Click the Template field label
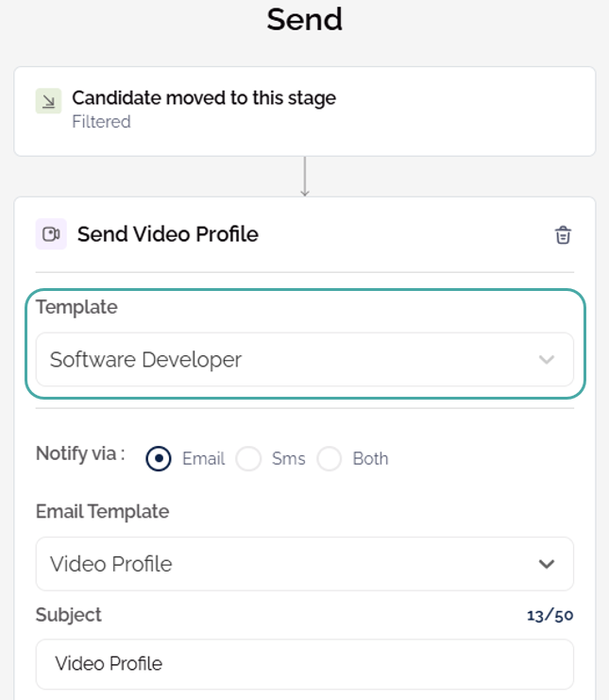 click(76, 307)
